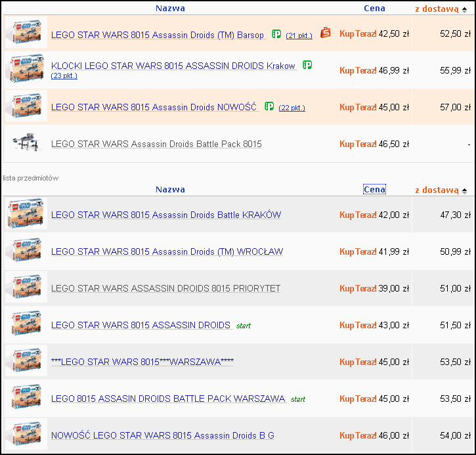Image resolution: width=476 pixels, height=455 pixels.
Task: Open thumbnail of the KLOCKI Krakow listing
Action: [x=26, y=69]
